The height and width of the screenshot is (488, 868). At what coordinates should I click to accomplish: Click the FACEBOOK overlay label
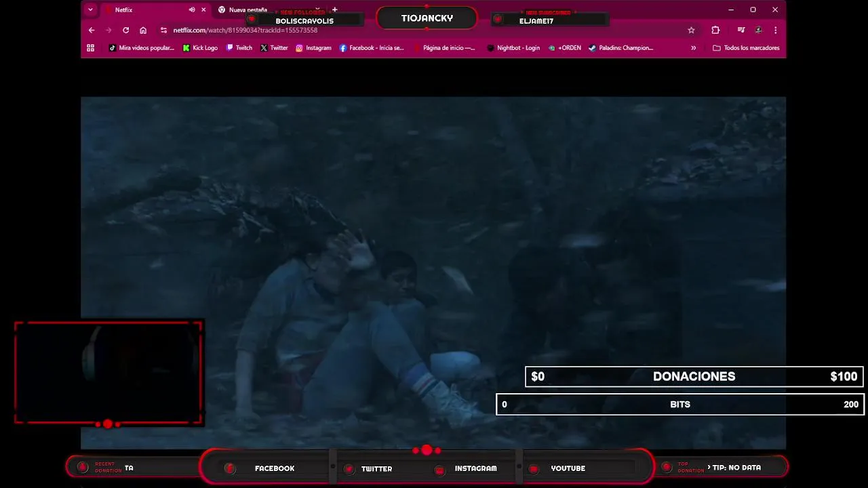click(275, 468)
